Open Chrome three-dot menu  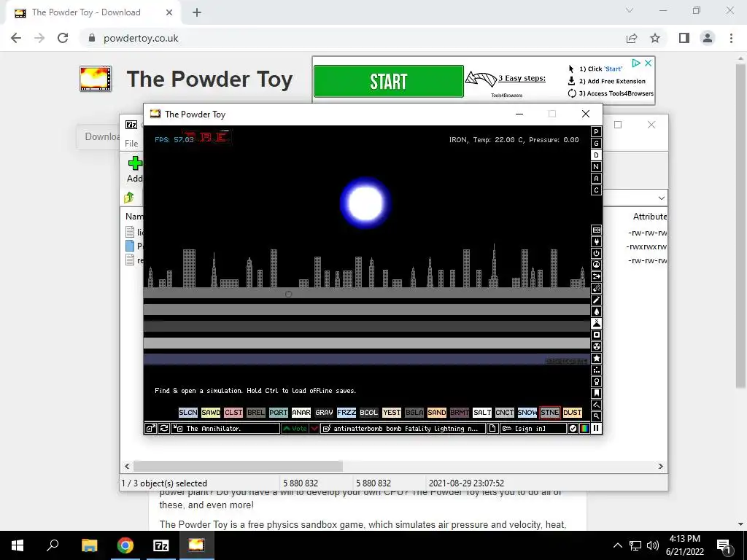[731, 38]
